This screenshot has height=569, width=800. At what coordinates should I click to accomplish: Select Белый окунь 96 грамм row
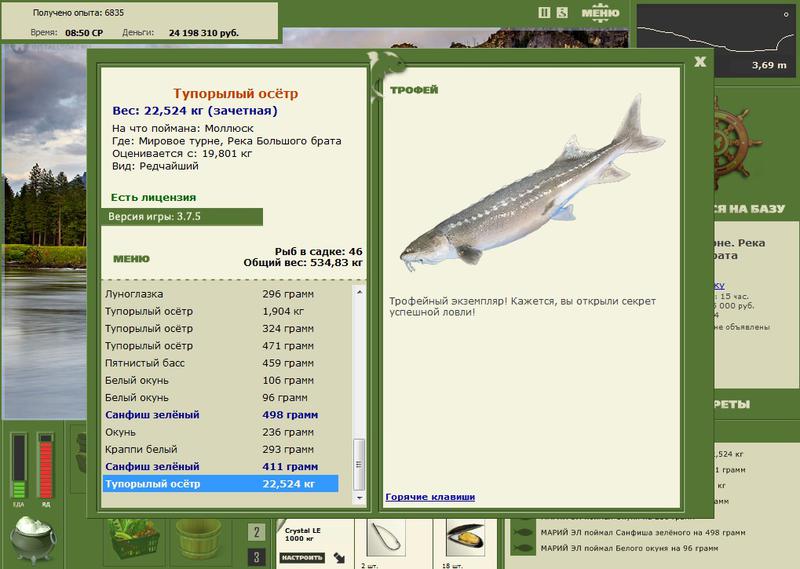click(x=220, y=398)
